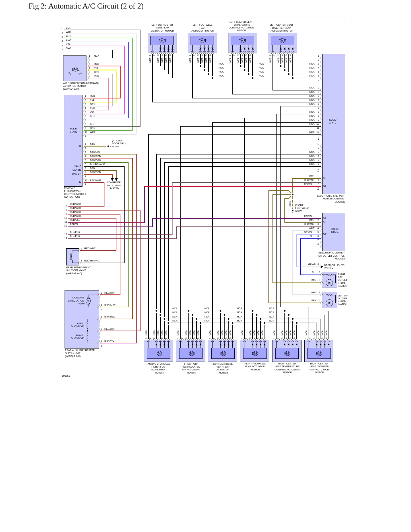This screenshot has height=532, width=411.
Task: Click the Right Defroster Vent Flap motor symbol
Action: [x=224, y=353]
